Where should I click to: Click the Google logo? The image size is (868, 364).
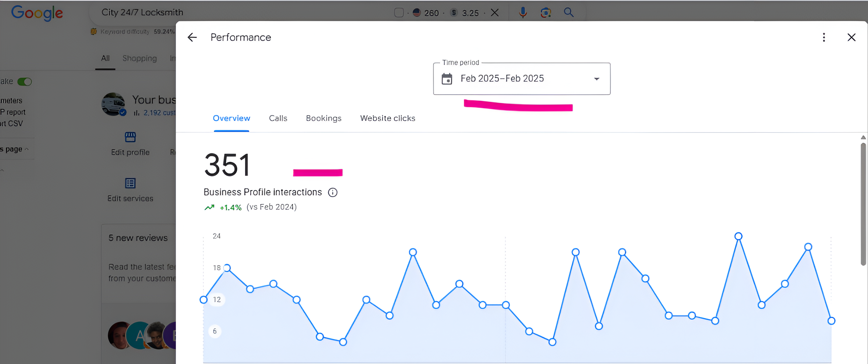(x=37, y=13)
